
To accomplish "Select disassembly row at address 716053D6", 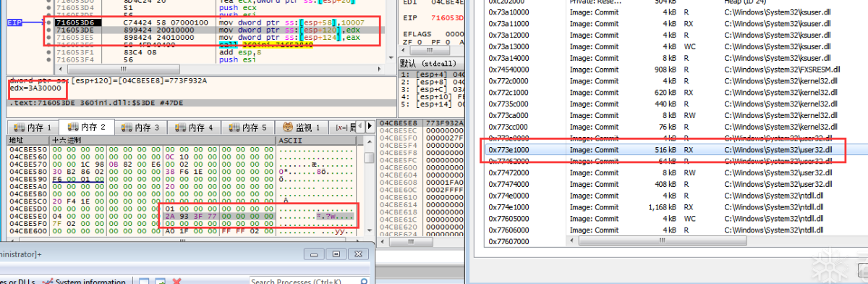I will (x=221, y=23).
